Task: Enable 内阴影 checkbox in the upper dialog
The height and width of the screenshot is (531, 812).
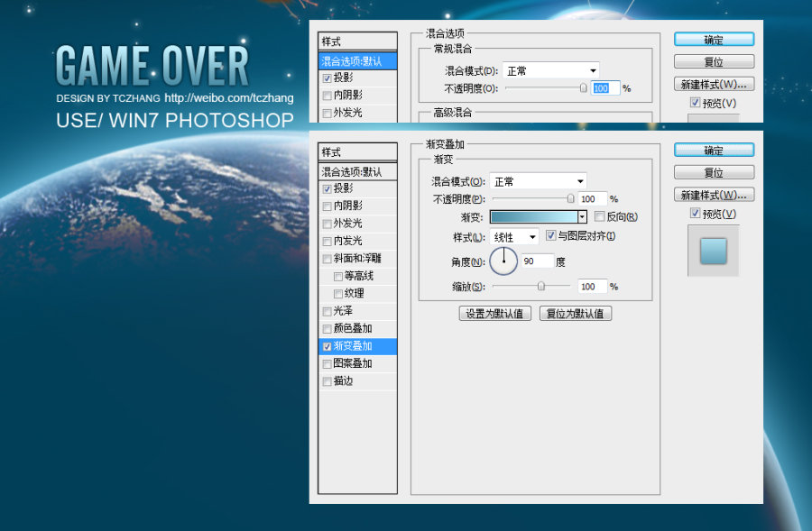Action: (x=327, y=96)
